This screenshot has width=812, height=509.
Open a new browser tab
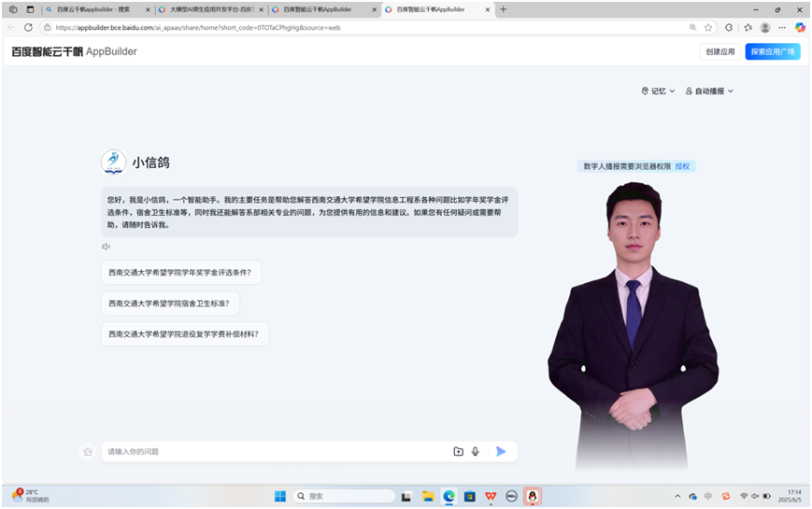504,9
